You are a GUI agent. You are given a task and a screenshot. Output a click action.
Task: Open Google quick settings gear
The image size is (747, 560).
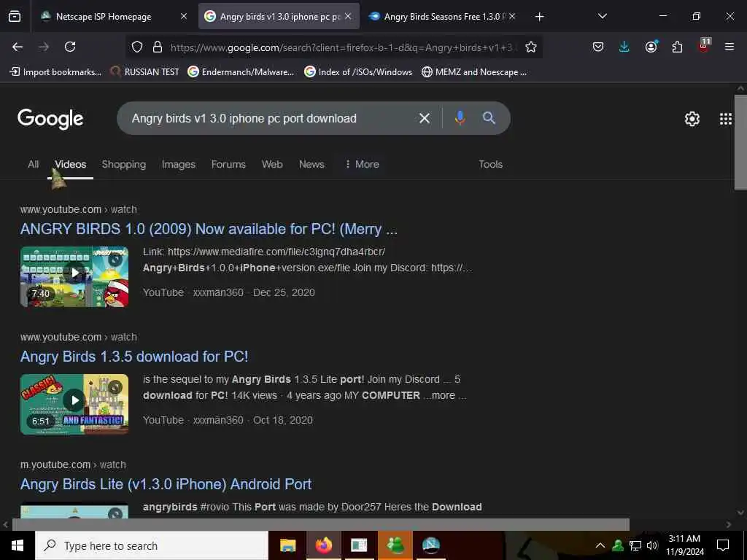click(692, 119)
